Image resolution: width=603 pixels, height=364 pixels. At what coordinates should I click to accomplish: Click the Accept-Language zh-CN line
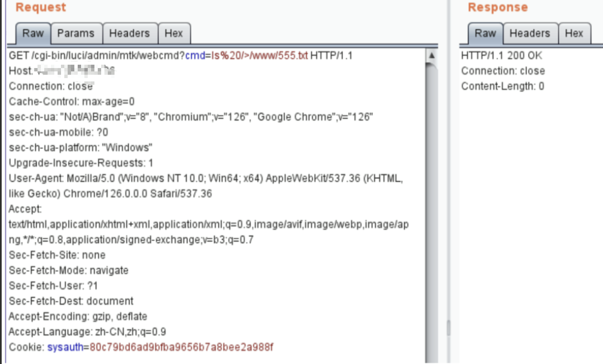87,332
